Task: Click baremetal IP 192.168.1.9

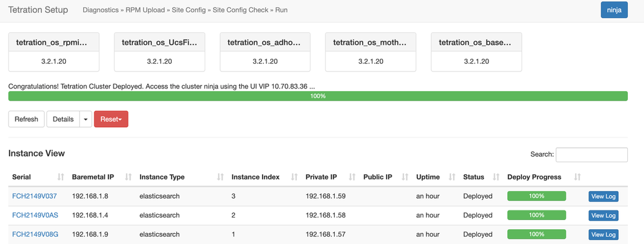Action: (90, 234)
